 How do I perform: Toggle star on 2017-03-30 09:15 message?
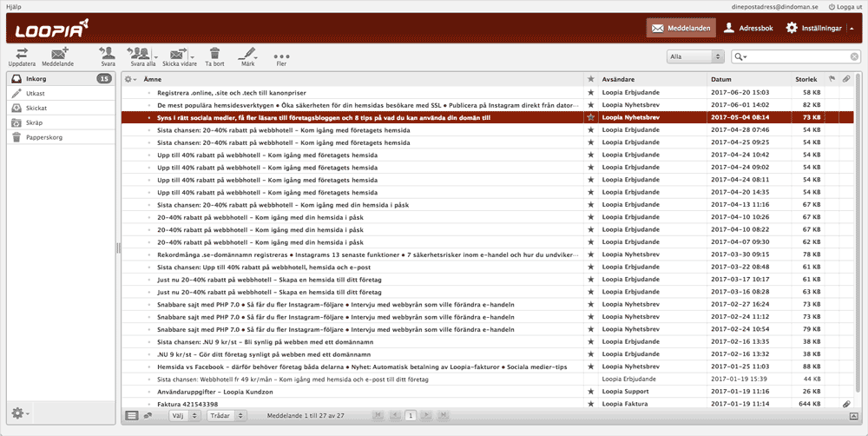coord(590,254)
